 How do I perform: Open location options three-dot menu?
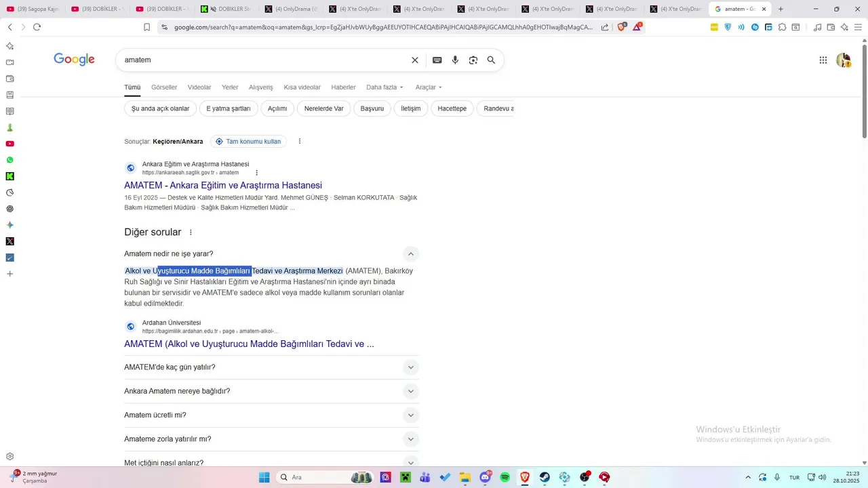pyautogui.click(x=299, y=142)
